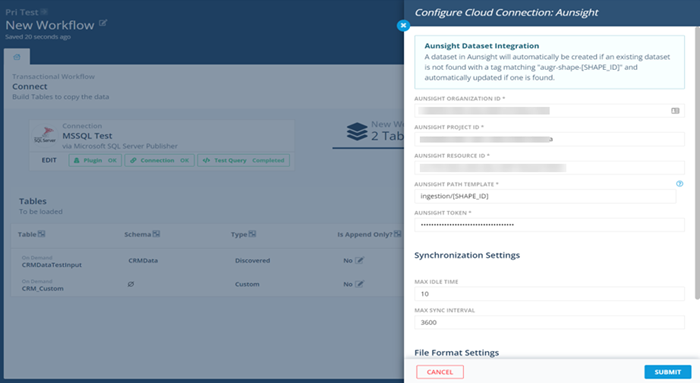Sort by the Type column icon
Screen dimensions: 700x383
pyautogui.click(x=252, y=234)
